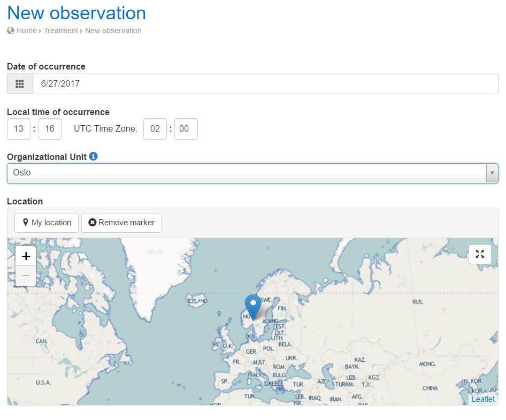Open the Leaflet attribution link
Viewport: 506px width, 420px height.
(482, 399)
